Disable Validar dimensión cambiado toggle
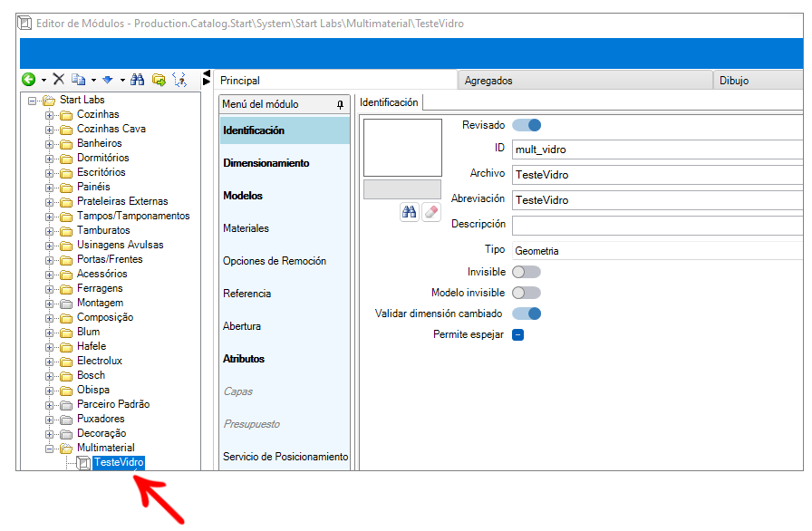812x531 pixels. [x=527, y=314]
